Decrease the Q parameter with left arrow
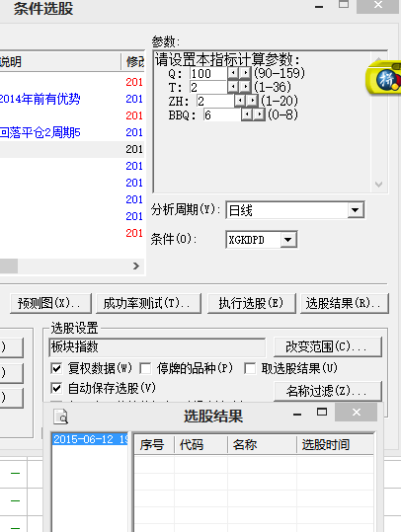 tap(233, 73)
